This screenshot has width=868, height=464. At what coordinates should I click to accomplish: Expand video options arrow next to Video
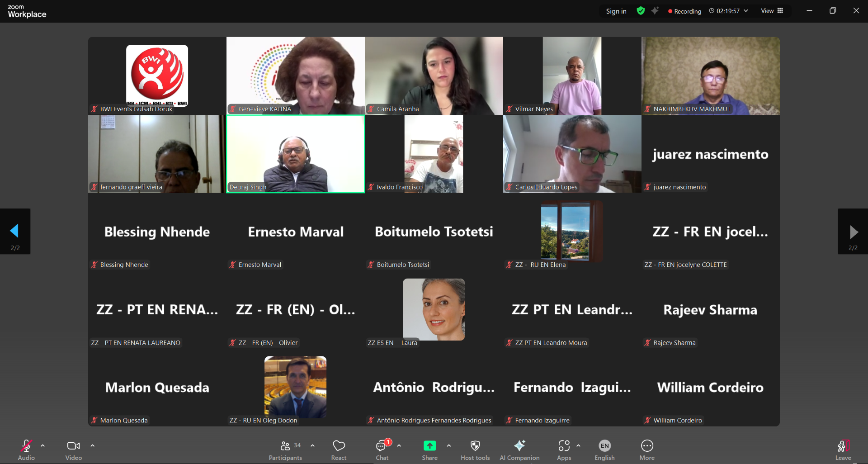(x=92, y=445)
